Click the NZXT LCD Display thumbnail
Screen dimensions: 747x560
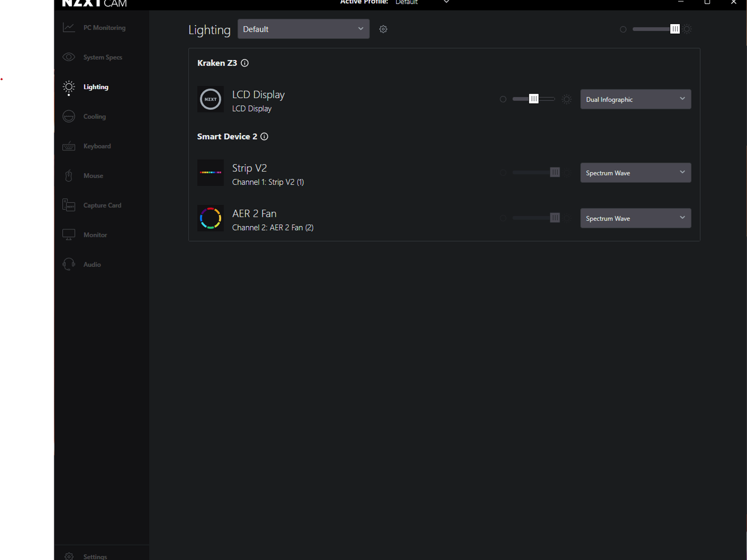pyautogui.click(x=210, y=99)
